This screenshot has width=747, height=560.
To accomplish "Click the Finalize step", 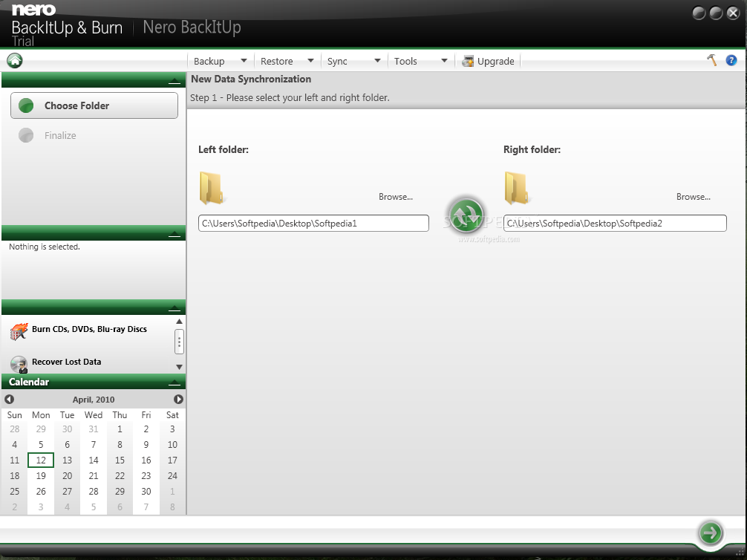I will pos(60,135).
